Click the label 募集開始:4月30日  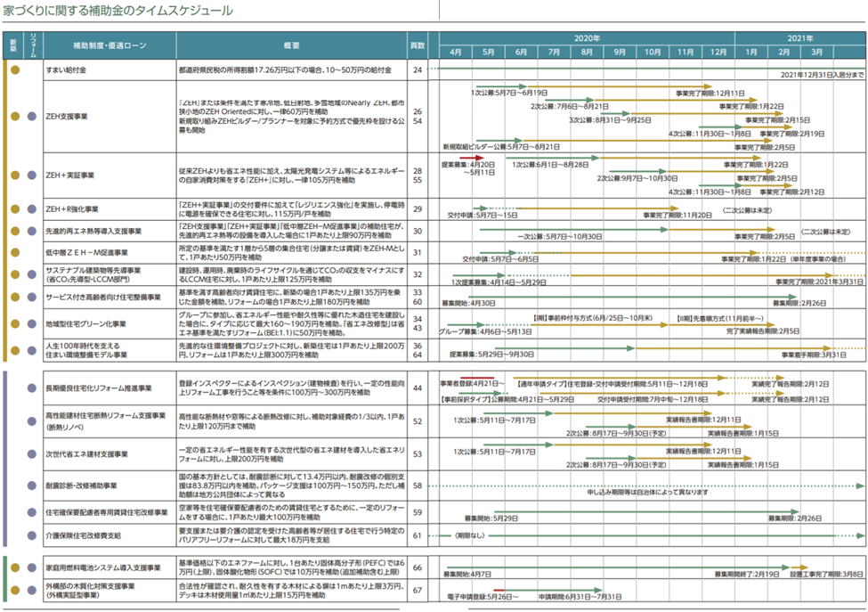point(468,304)
